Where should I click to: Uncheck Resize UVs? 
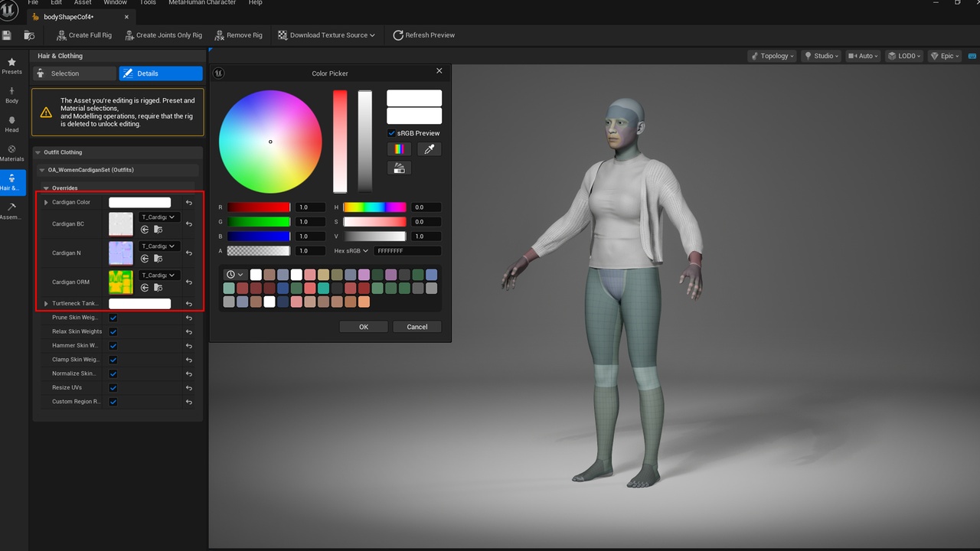click(113, 387)
